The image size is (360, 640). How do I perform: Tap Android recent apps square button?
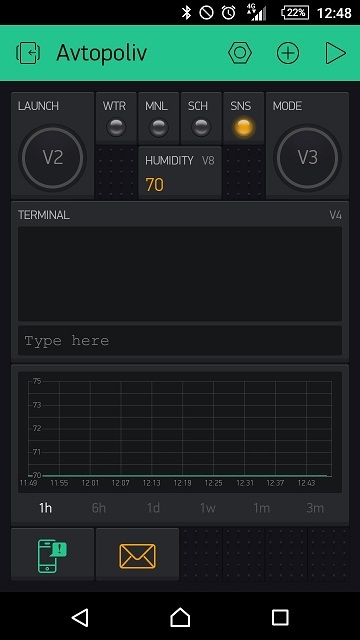pyautogui.click(x=280, y=617)
